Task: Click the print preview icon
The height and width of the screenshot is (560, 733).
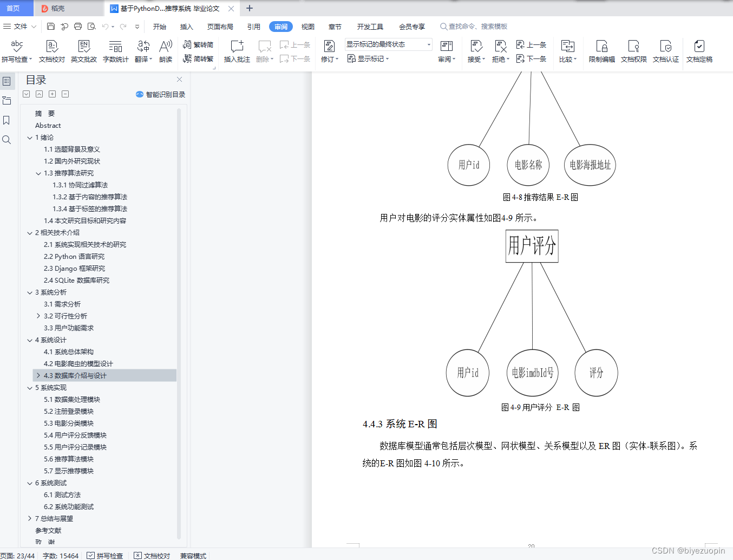Action: pyautogui.click(x=91, y=26)
